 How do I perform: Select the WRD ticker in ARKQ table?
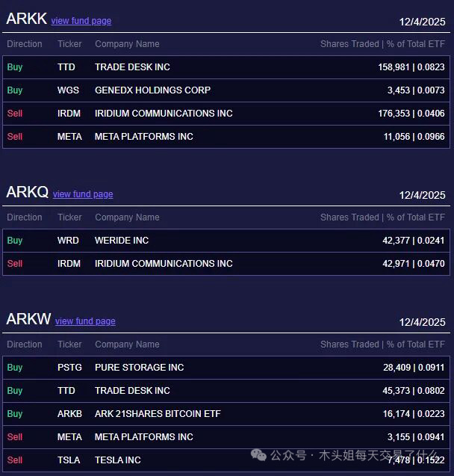point(68,241)
